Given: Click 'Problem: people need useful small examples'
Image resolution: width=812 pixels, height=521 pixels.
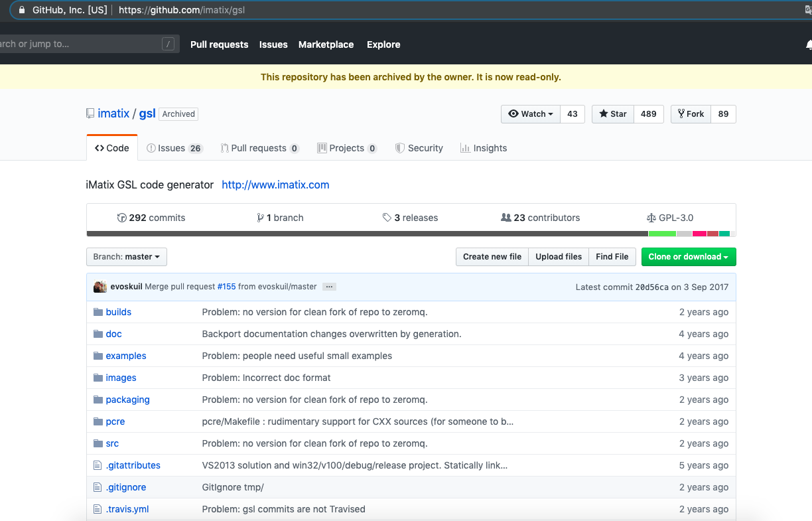Looking at the screenshot, I should point(297,356).
